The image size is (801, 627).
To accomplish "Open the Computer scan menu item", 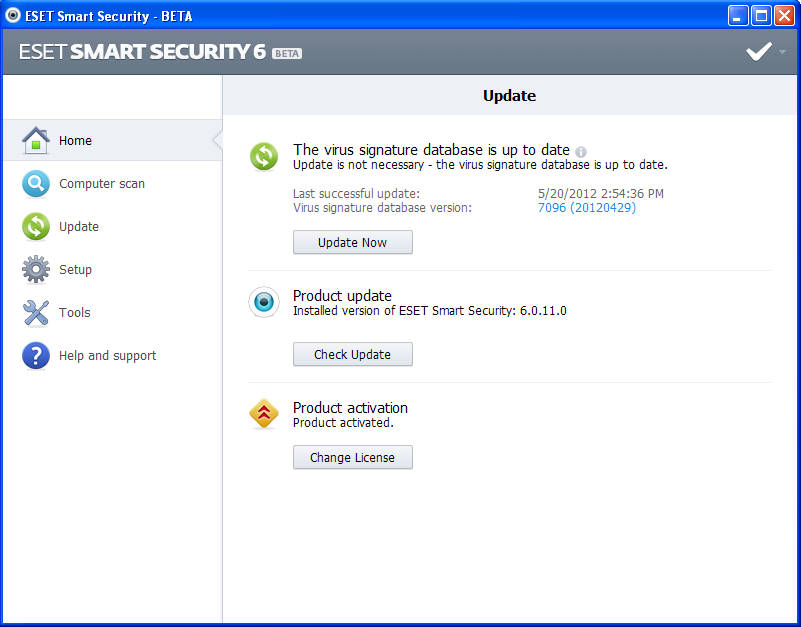I will pyautogui.click(x=101, y=184).
